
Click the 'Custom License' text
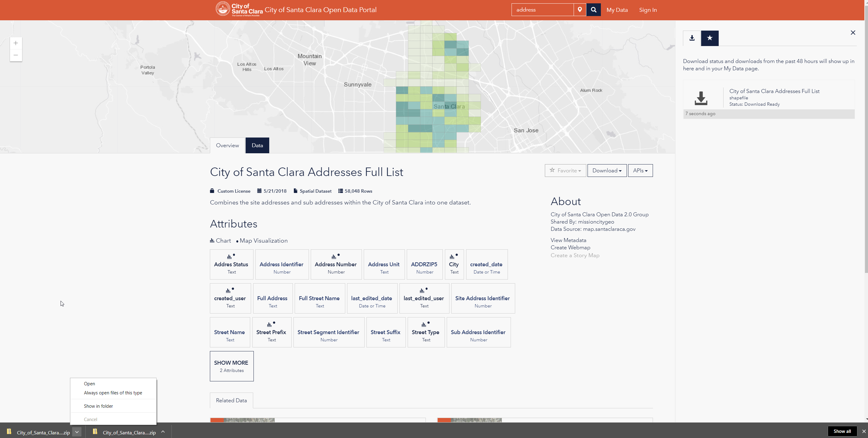coord(234,191)
